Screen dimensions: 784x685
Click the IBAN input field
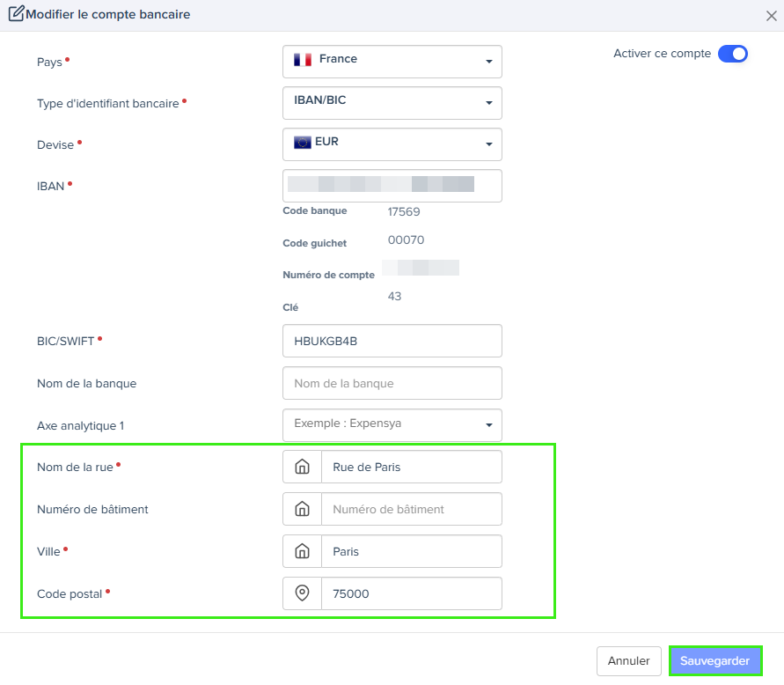tap(392, 186)
